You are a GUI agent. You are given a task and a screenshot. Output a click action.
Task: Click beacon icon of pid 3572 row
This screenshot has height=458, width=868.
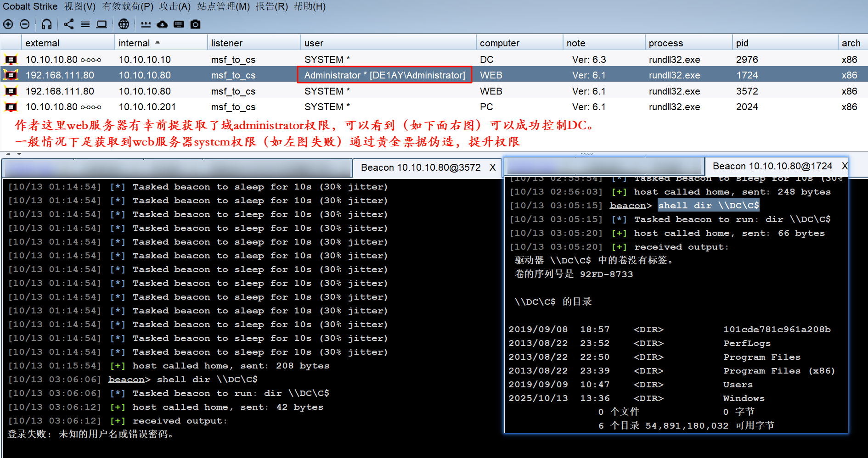[x=11, y=91]
